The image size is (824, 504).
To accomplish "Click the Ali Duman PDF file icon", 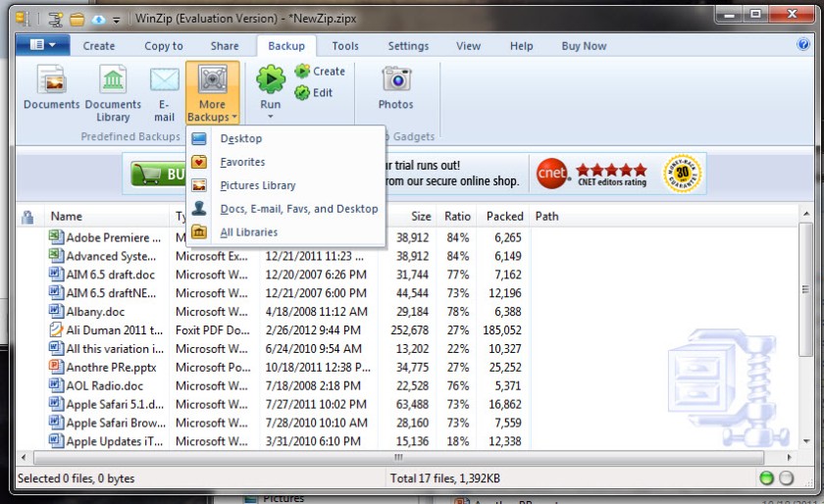I will click(56, 330).
